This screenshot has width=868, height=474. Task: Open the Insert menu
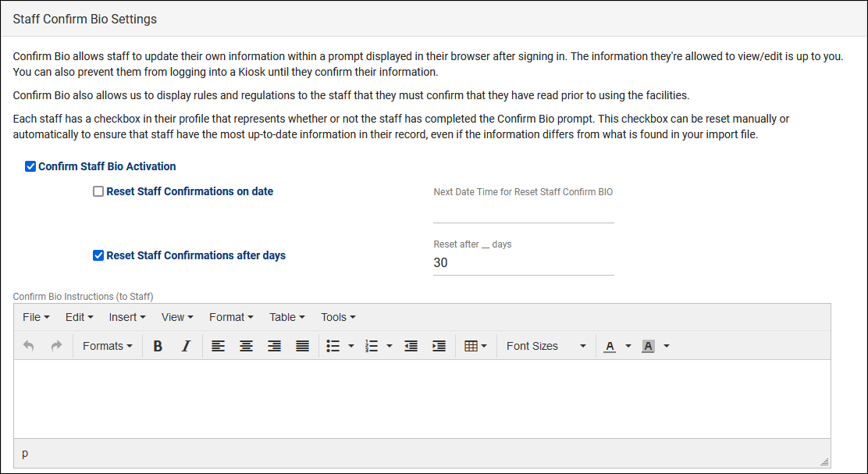click(126, 317)
